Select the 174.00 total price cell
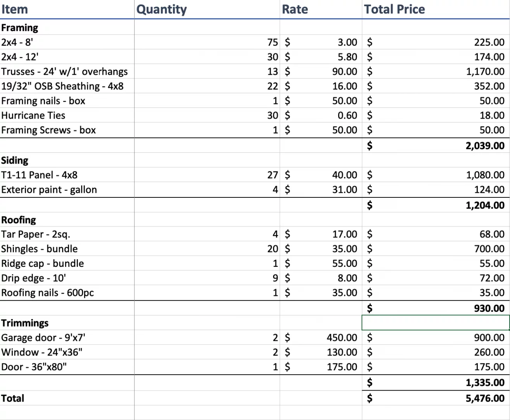Viewport: 510px width, 420px height. [x=436, y=57]
